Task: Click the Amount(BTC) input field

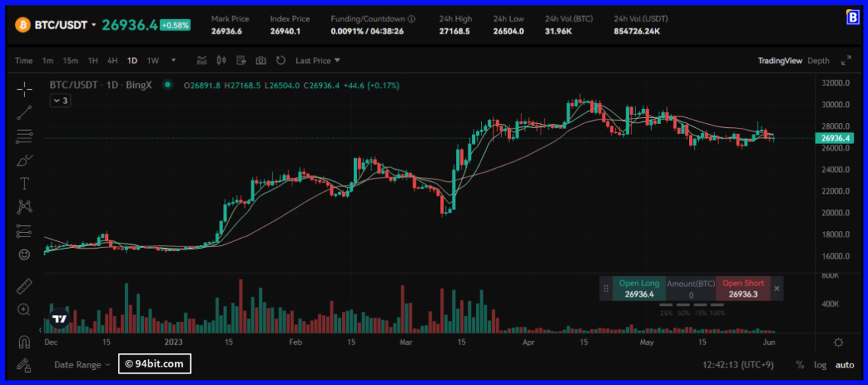Action: point(691,294)
